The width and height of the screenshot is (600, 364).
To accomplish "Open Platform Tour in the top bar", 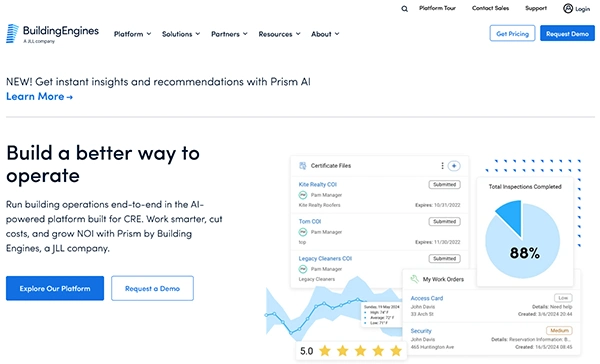I will (437, 8).
